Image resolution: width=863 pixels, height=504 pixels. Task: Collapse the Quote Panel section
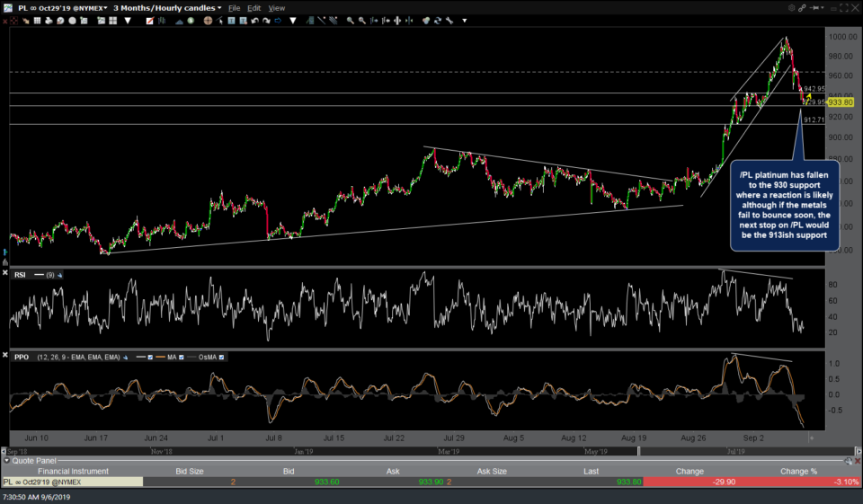tap(6, 461)
